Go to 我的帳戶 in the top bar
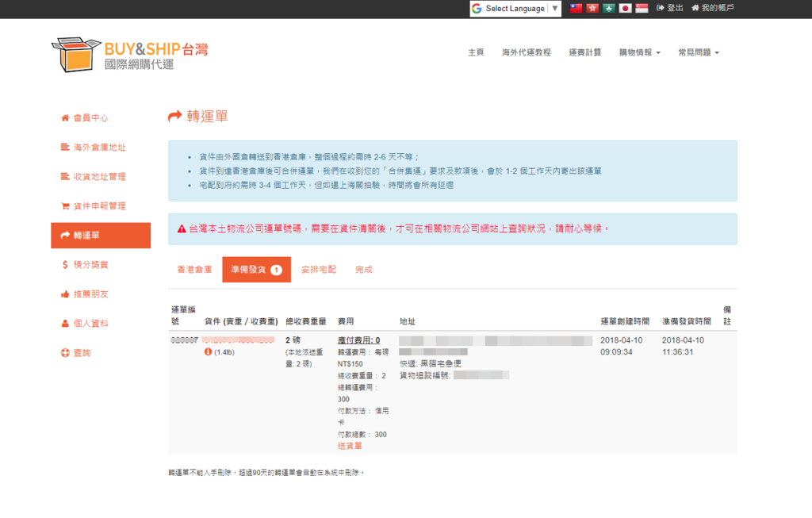The height and width of the screenshot is (518, 812). (713, 8)
